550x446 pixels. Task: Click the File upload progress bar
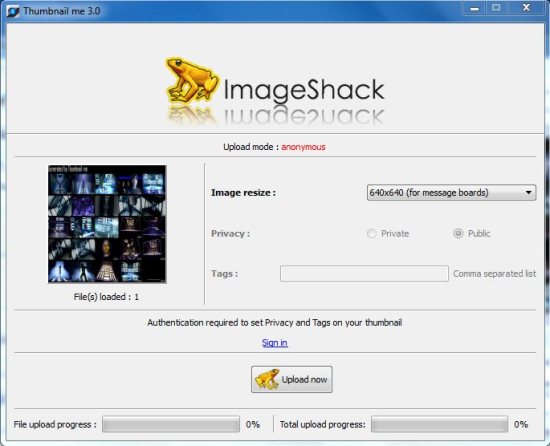point(171,424)
